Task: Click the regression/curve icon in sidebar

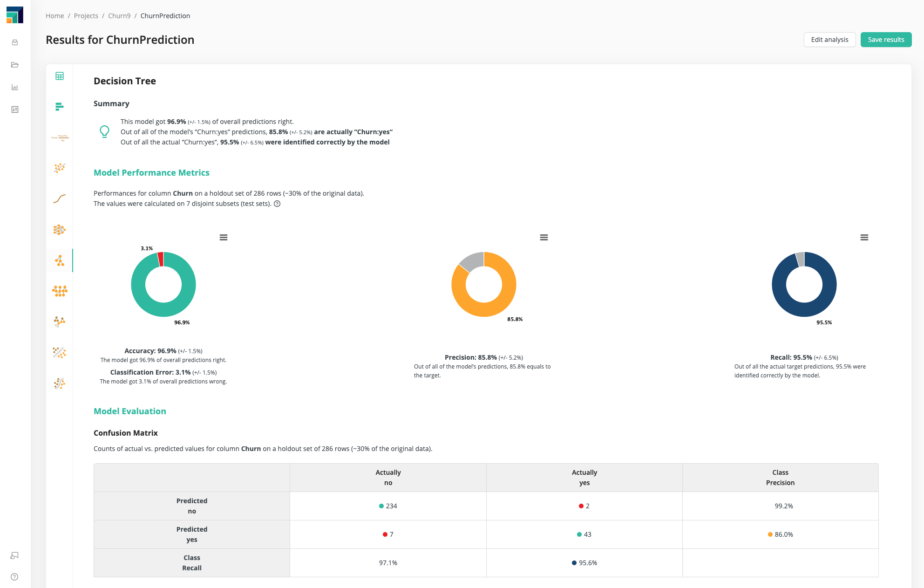Action: pyautogui.click(x=60, y=198)
